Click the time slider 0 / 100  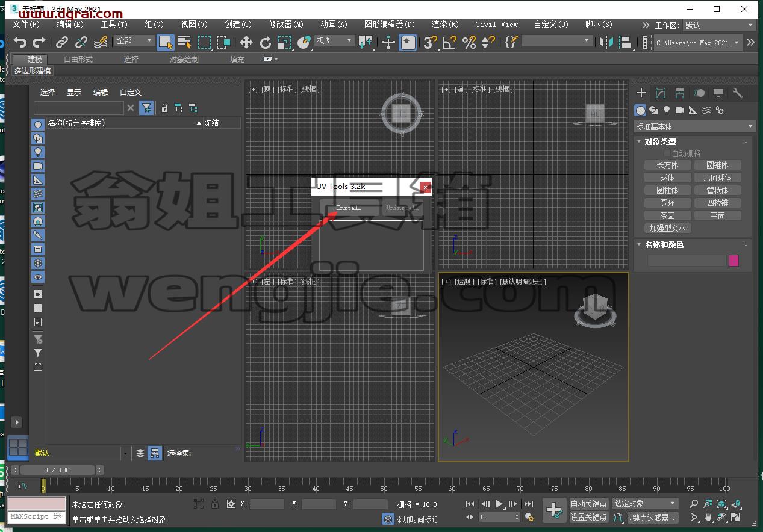point(57,470)
